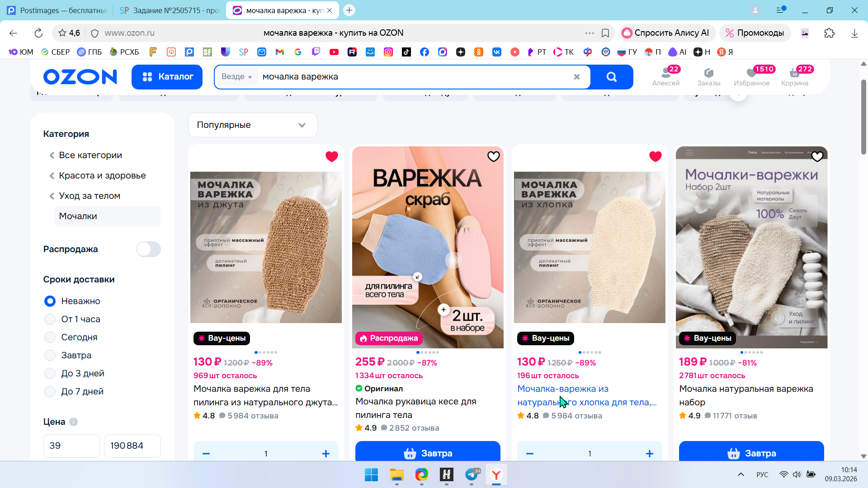Unfavorite the jute mitten product heart

pos(332,156)
